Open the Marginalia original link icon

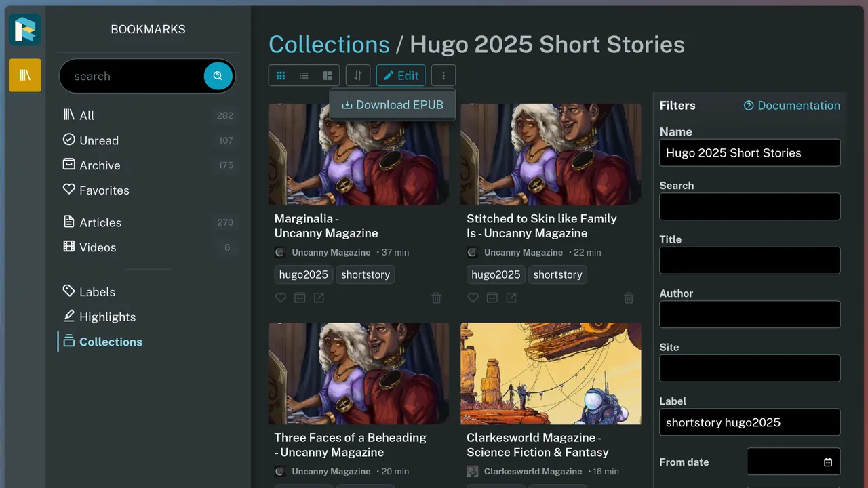pos(319,298)
